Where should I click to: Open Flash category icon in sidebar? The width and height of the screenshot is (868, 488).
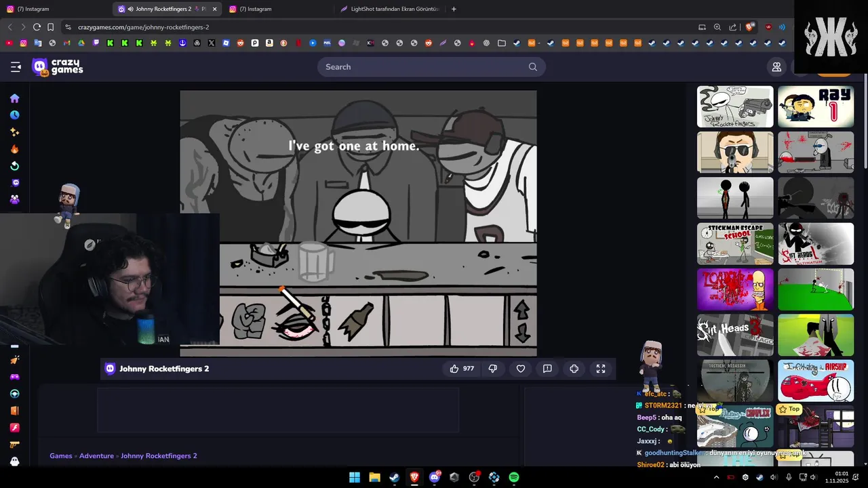coord(14,428)
